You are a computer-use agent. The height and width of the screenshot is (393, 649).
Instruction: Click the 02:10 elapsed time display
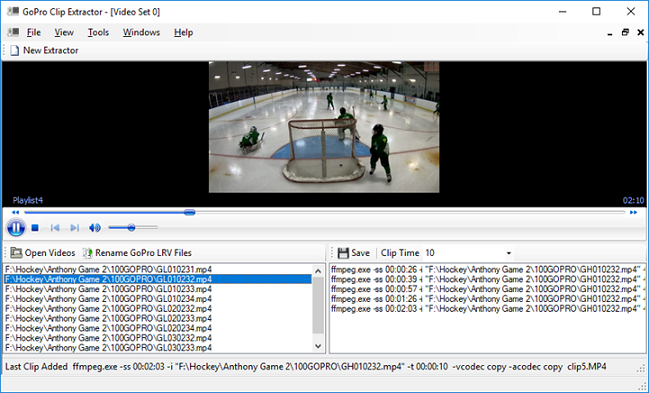[x=633, y=200]
